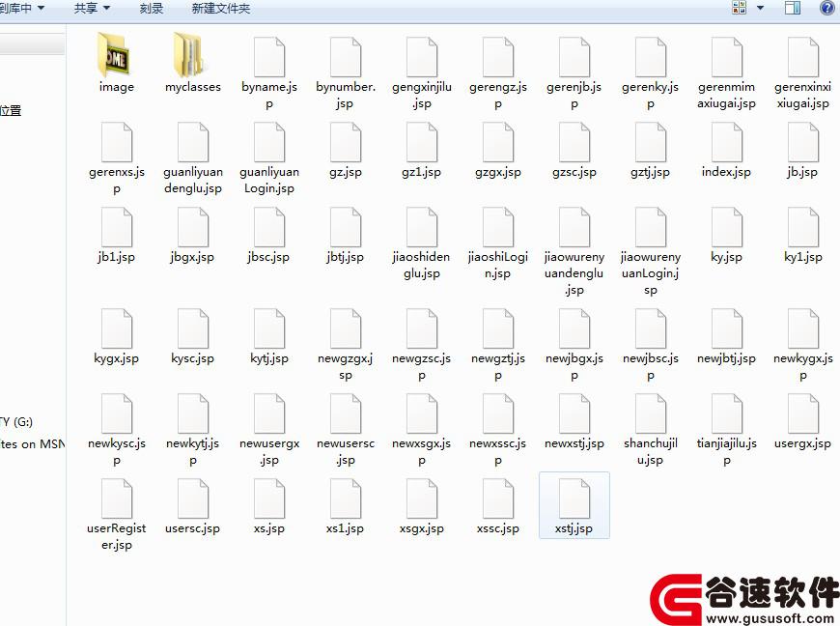The height and width of the screenshot is (626, 840).
Task: Select the MSN sites sidebar entry
Action: 32,443
